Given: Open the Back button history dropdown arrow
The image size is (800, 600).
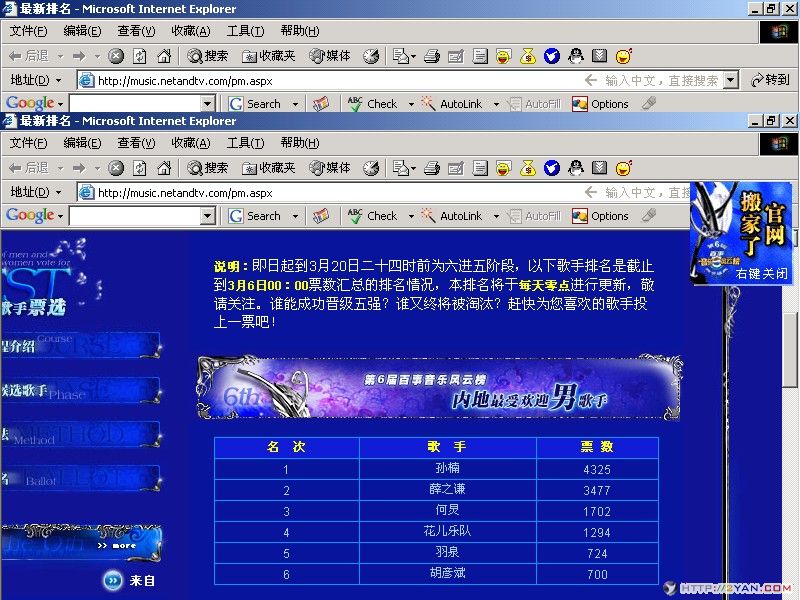Looking at the screenshot, I should (62, 167).
